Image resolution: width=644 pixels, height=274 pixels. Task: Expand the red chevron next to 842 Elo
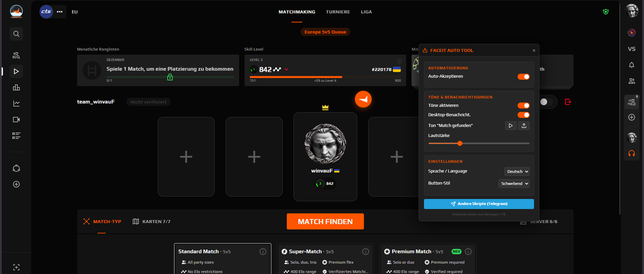287,69
